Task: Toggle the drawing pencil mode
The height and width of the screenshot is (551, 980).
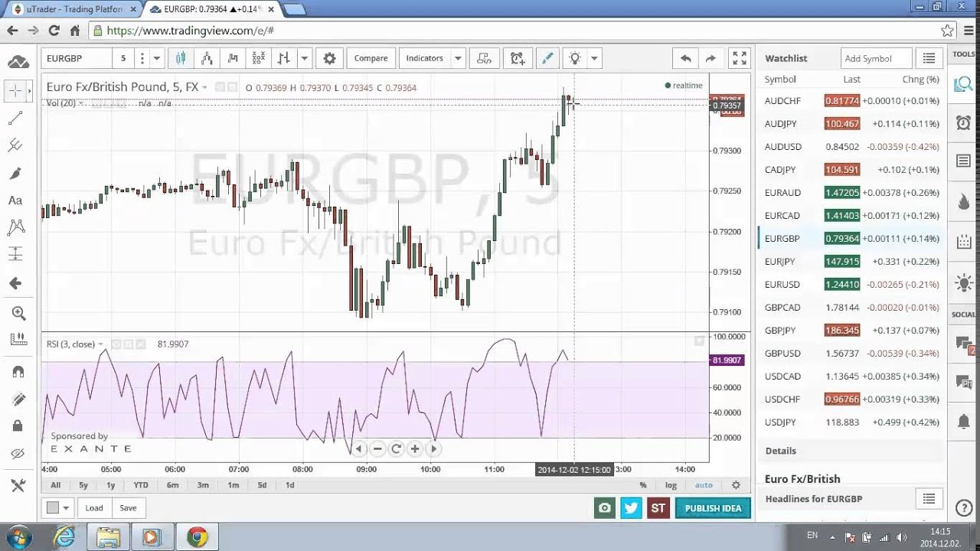Action: coord(547,58)
